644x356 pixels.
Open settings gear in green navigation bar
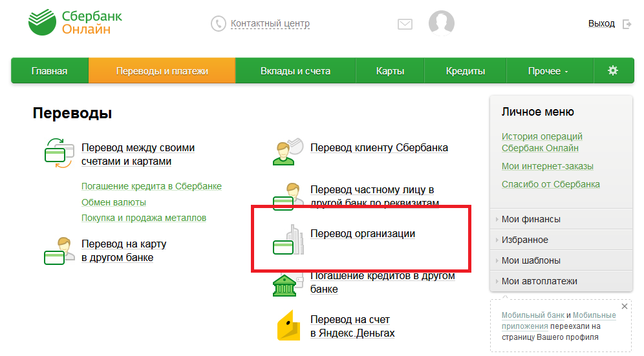point(613,70)
